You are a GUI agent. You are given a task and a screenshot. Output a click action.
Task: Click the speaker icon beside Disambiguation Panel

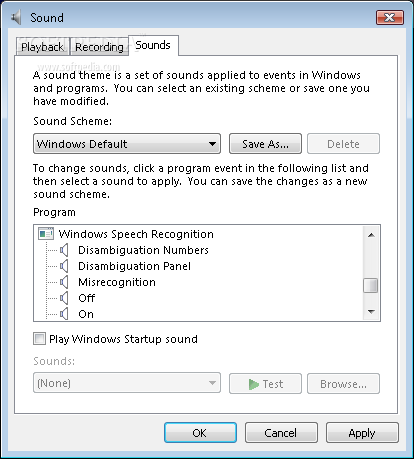(x=64, y=266)
